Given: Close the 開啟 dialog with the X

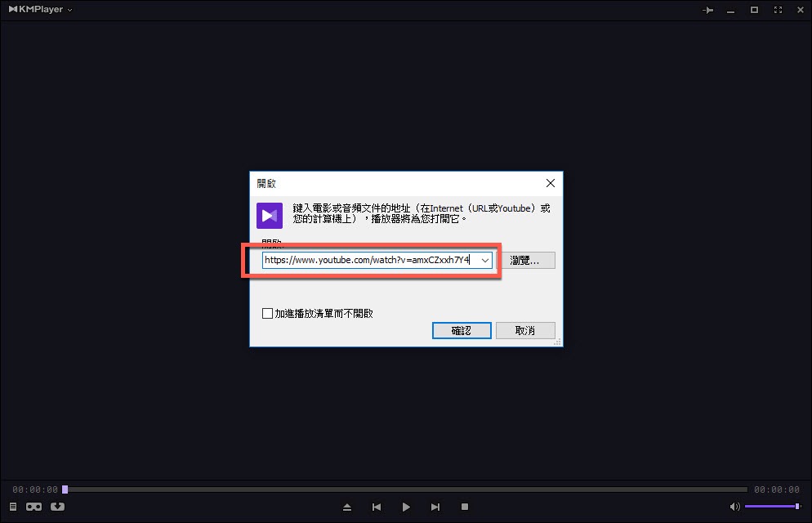Looking at the screenshot, I should (551, 183).
